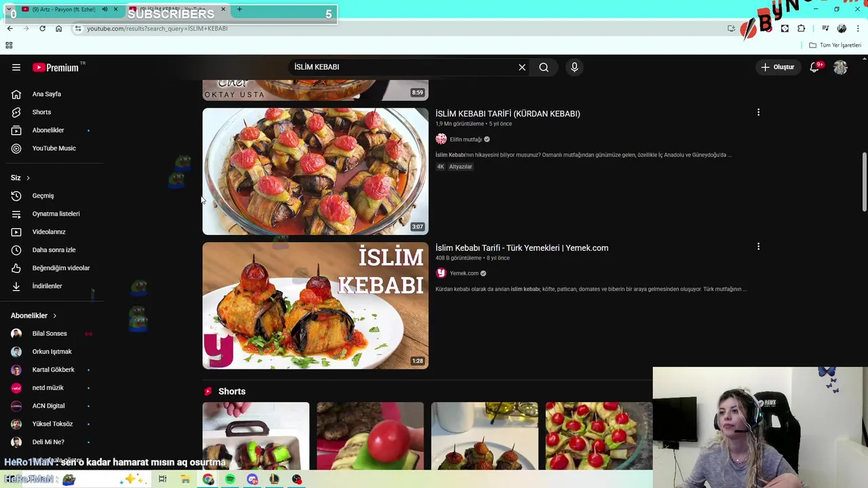Close the Artz - Pavyon tab
868x488 pixels.
(116, 9)
